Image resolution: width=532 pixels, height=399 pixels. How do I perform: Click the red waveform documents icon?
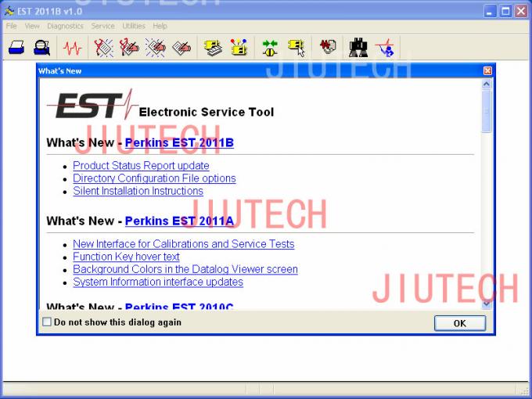pos(328,47)
